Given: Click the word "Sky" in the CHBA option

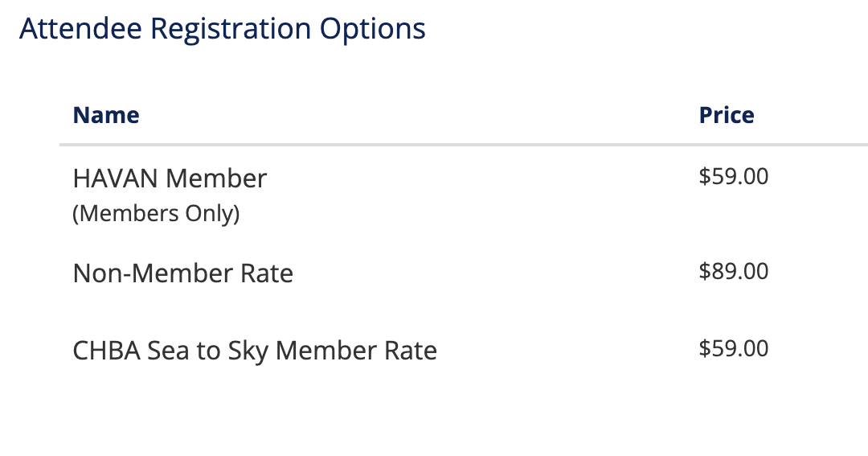Looking at the screenshot, I should (x=246, y=351).
